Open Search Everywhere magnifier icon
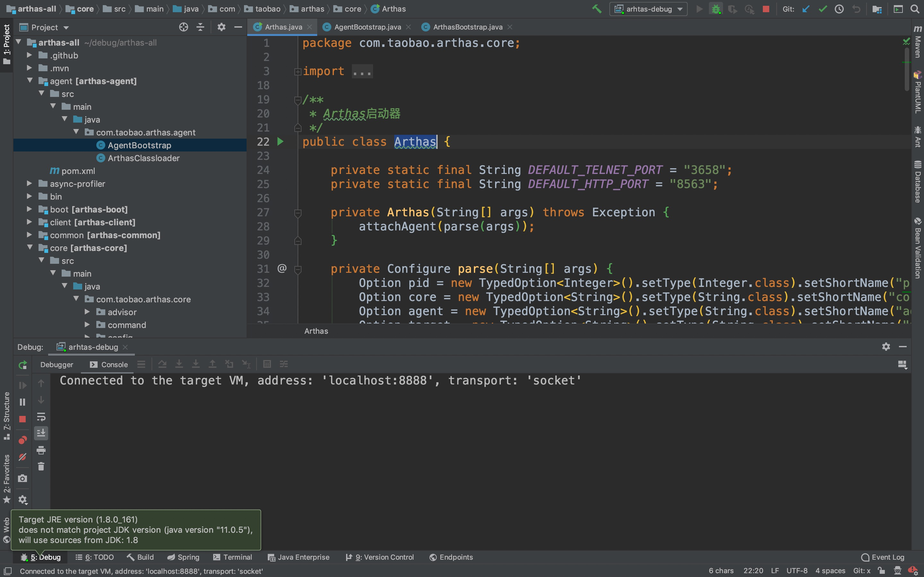The image size is (924, 577). (914, 9)
